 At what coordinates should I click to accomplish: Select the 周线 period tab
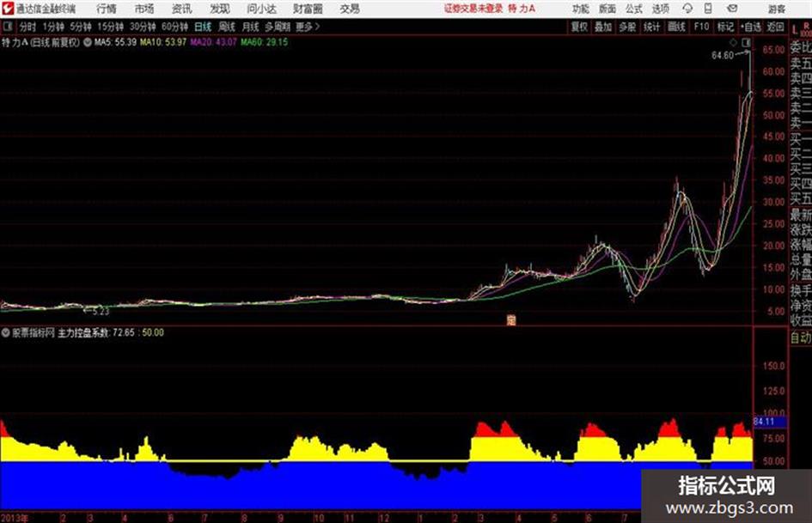227,27
